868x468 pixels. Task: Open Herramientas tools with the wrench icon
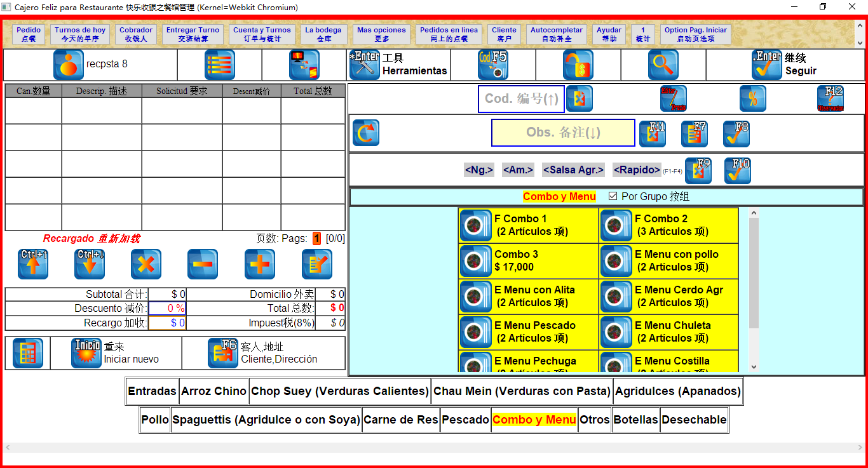pos(365,65)
